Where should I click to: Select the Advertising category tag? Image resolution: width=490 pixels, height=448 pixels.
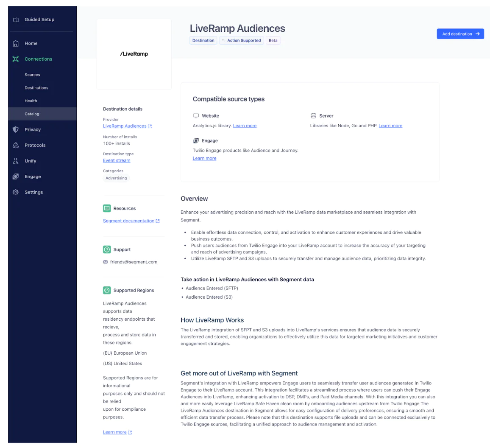point(116,178)
